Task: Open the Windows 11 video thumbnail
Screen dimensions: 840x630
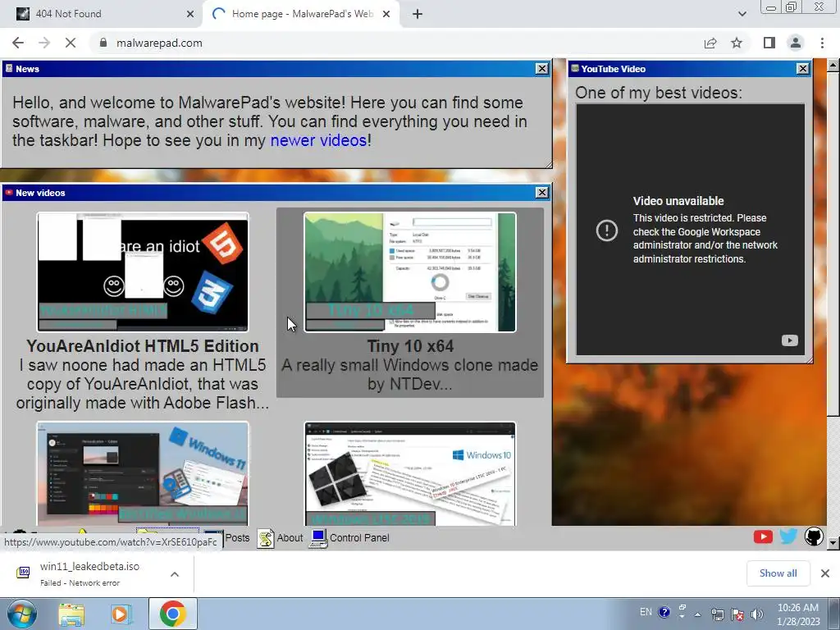Action: [x=143, y=473]
